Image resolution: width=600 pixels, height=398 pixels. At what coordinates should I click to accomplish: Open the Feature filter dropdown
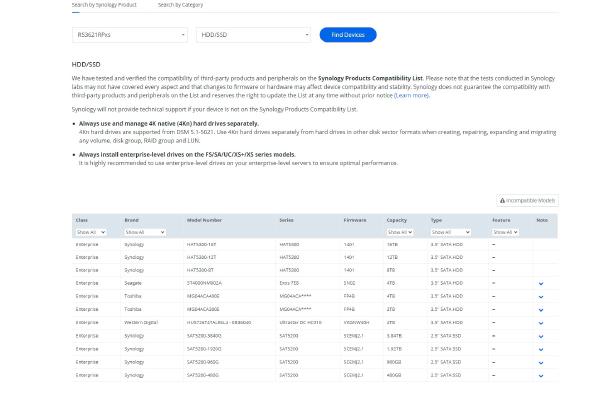coord(505,232)
